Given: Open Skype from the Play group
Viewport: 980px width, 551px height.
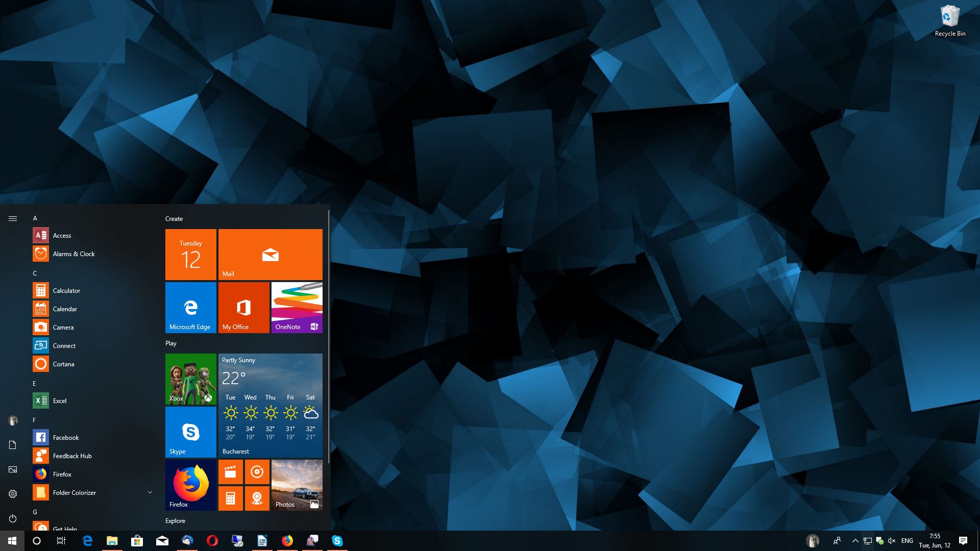Looking at the screenshot, I should (190, 432).
